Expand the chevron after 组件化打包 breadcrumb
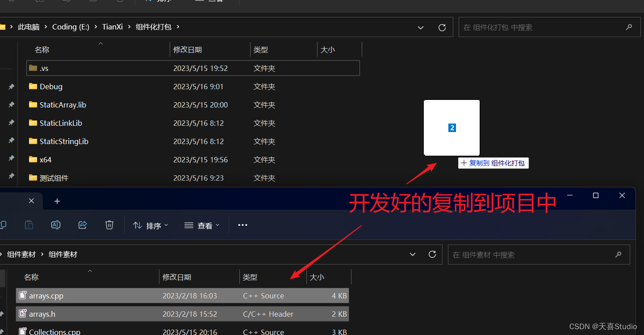The height and width of the screenshot is (335, 644). click(178, 27)
